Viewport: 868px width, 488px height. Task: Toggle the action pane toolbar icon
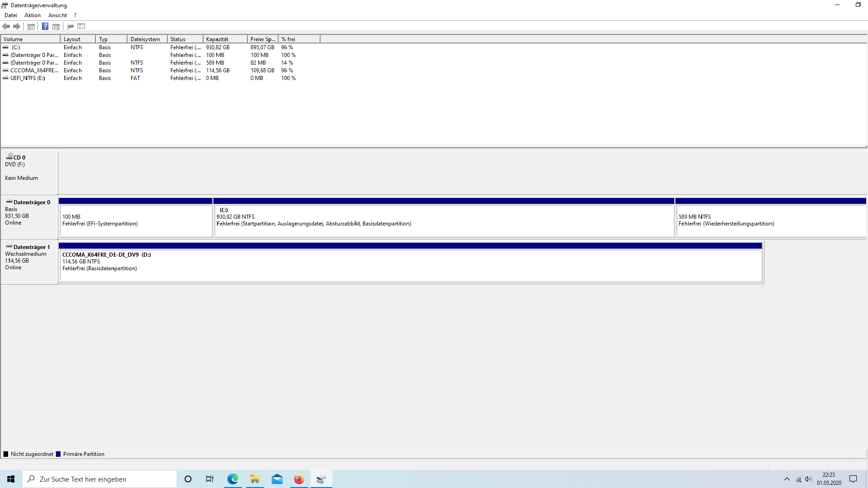pos(56,26)
